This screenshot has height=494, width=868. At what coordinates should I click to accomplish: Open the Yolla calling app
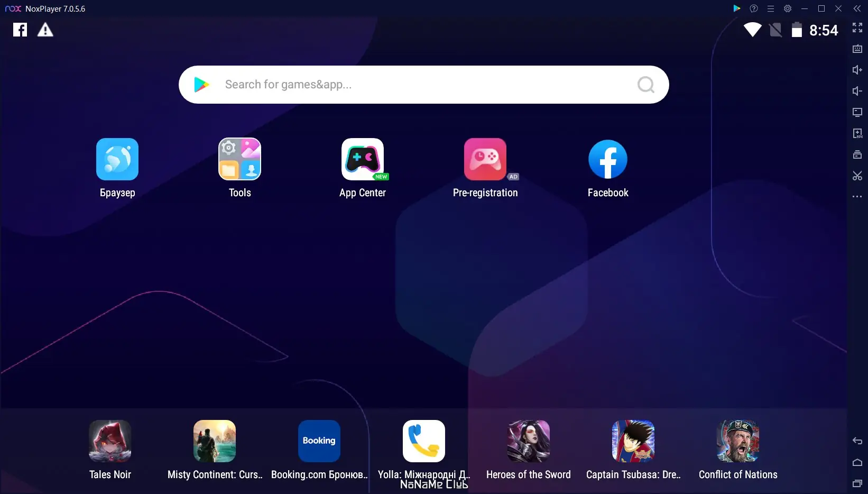(x=424, y=441)
